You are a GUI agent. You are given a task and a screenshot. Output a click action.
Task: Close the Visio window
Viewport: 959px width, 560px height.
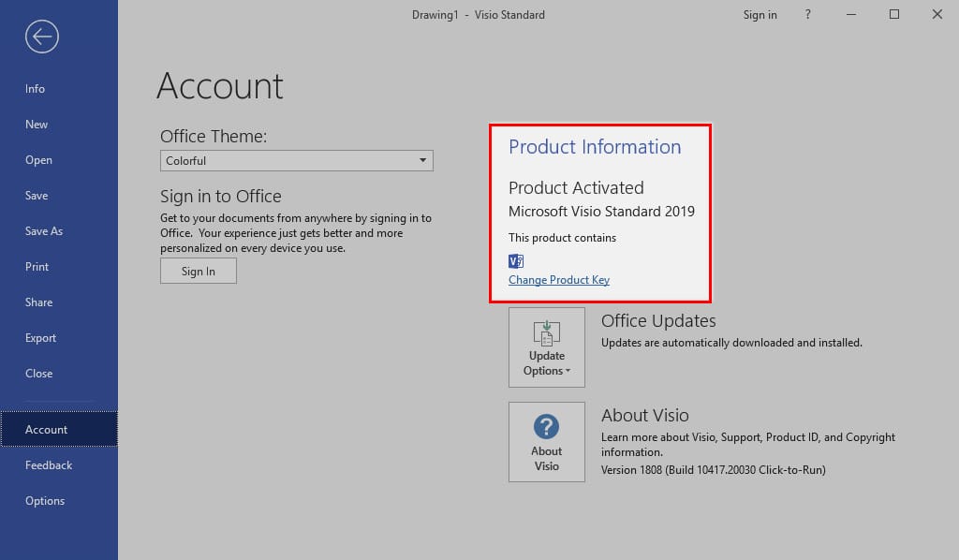coord(937,14)
